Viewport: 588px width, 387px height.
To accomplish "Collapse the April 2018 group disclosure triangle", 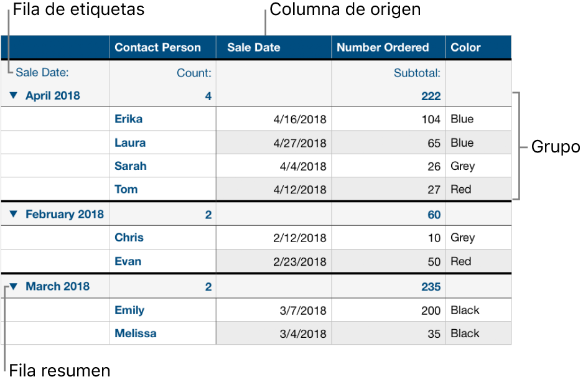I will [x=12, y=95].
